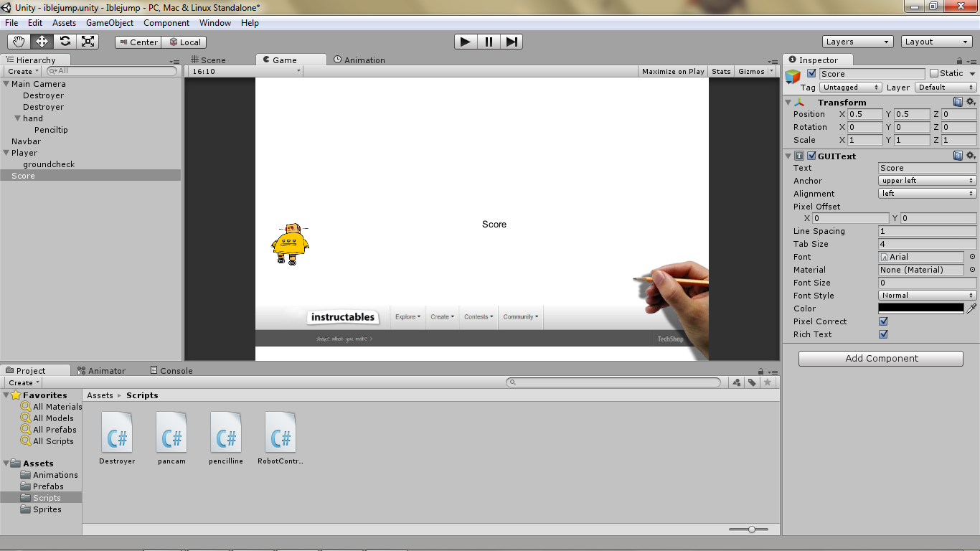Uncheck the Pixel Correct checkbox
Screen dimensions: 980x551
883,321
